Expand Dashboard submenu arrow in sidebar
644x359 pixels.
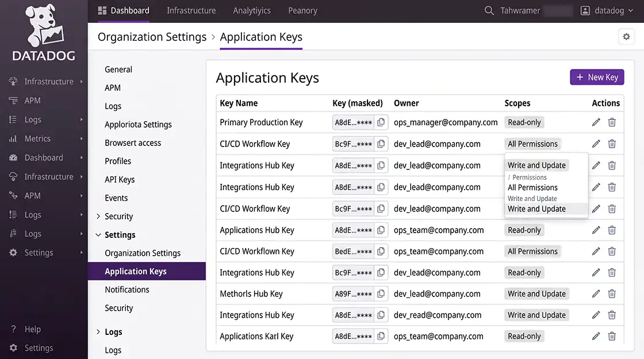point(81,157)
